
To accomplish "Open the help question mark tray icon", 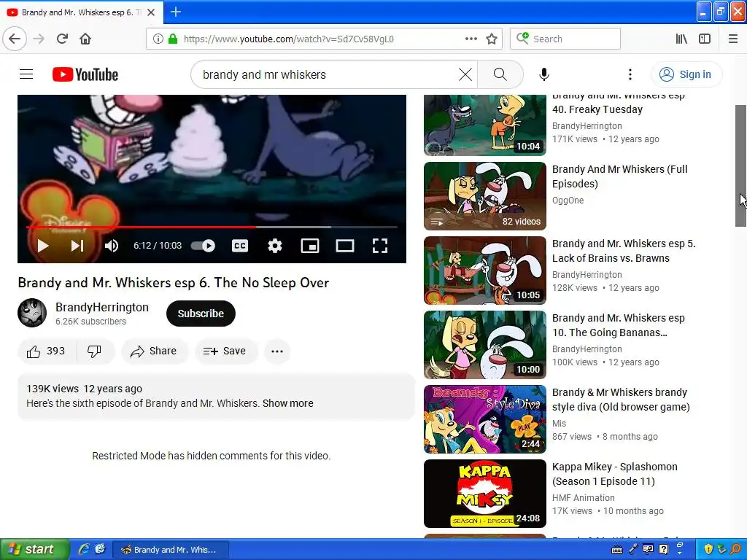I will 664,549.
